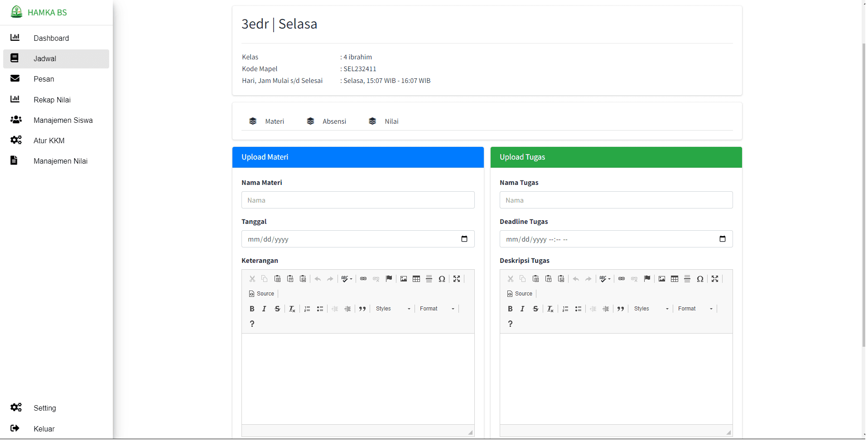Toggle numbered list in Keterangan editor
868x441 pixels.
(307, 309)
